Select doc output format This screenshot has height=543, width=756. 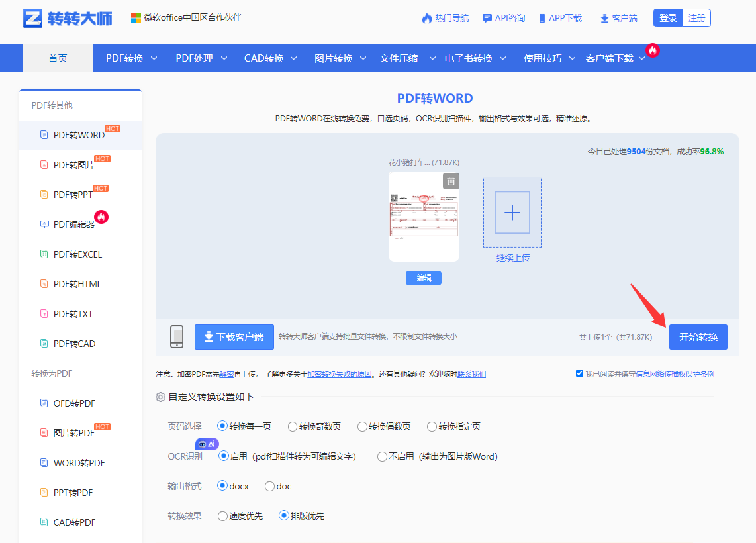(x=269, y=487)
